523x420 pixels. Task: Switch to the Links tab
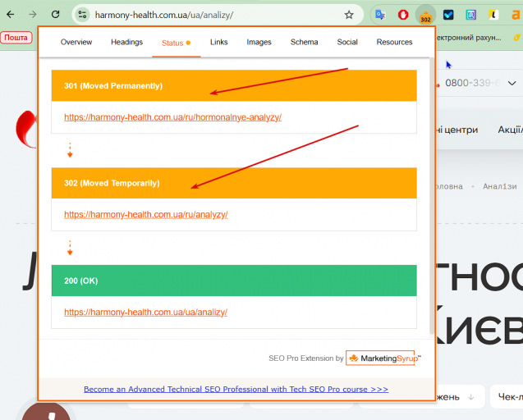218,42
